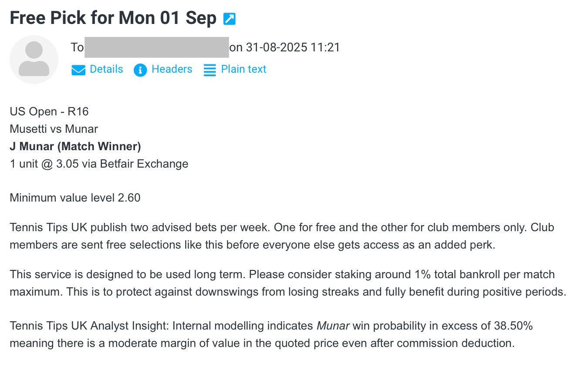Screen dimensions: 588x367
Task: Click the "Minimum value level 2.60" line
Action: coord(75,198)
